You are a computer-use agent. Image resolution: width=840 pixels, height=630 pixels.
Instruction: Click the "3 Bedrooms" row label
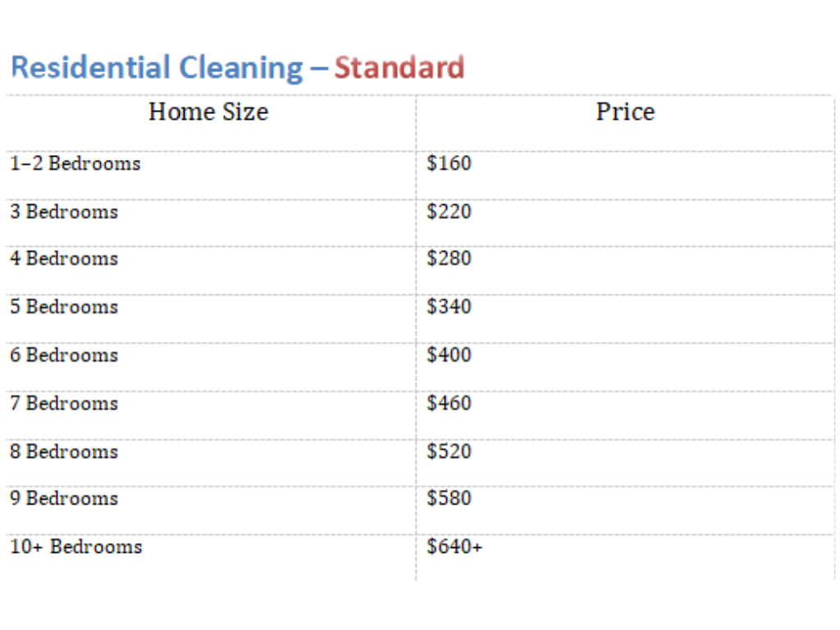[64, 212]
